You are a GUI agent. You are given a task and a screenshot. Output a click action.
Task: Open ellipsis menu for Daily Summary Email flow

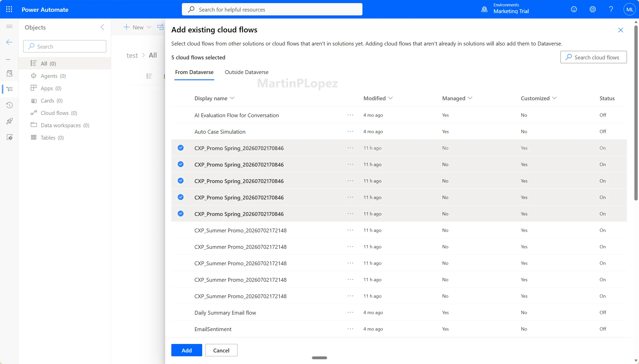coord(350,312)
